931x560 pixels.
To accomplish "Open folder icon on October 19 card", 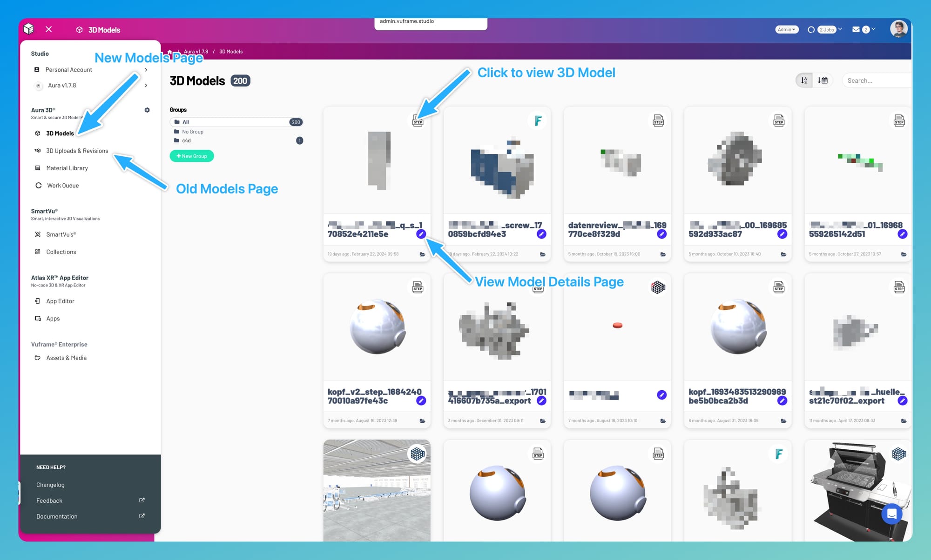I will [663, 254].
